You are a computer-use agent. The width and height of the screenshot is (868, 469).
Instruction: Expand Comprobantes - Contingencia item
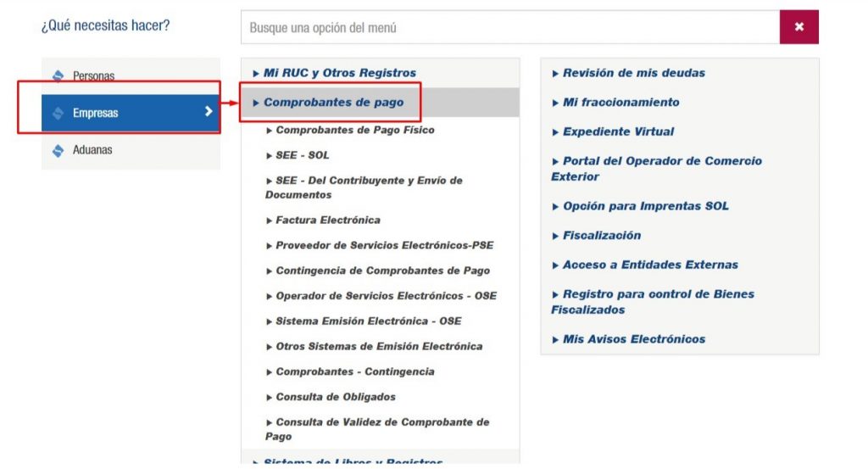click(x=350, y=371)
